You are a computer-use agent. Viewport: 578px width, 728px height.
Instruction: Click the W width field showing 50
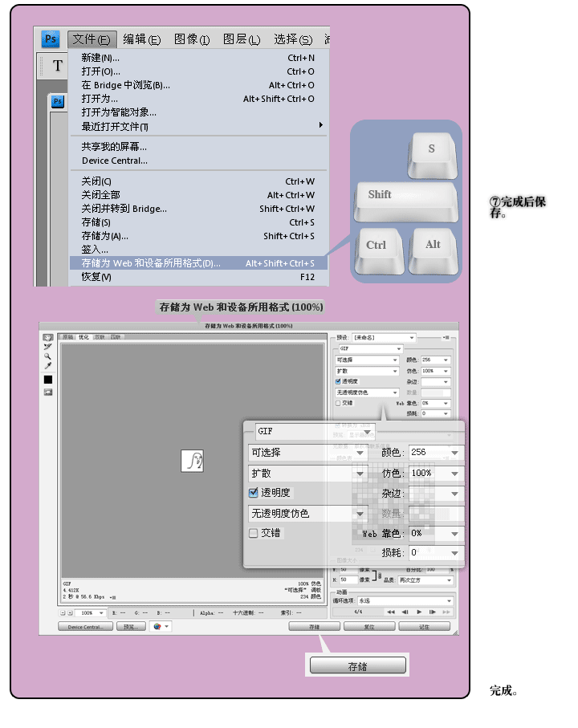(348, 569)
